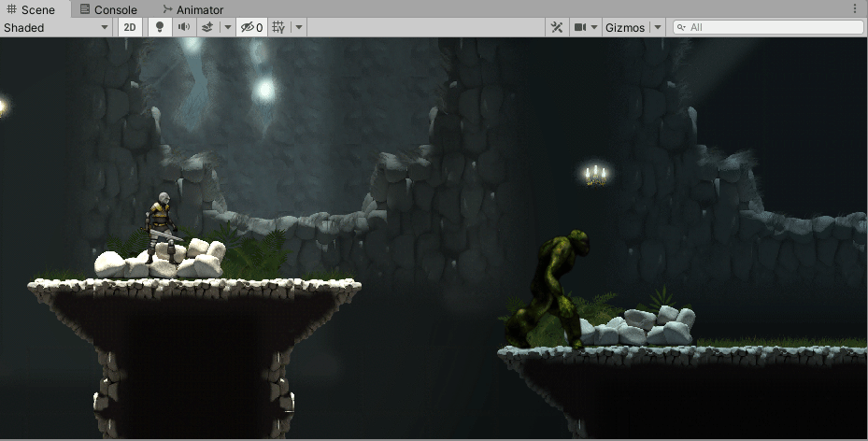Toggle scene effects with the layers-sparkle icon
868x441 pixels.
[207, 28]
